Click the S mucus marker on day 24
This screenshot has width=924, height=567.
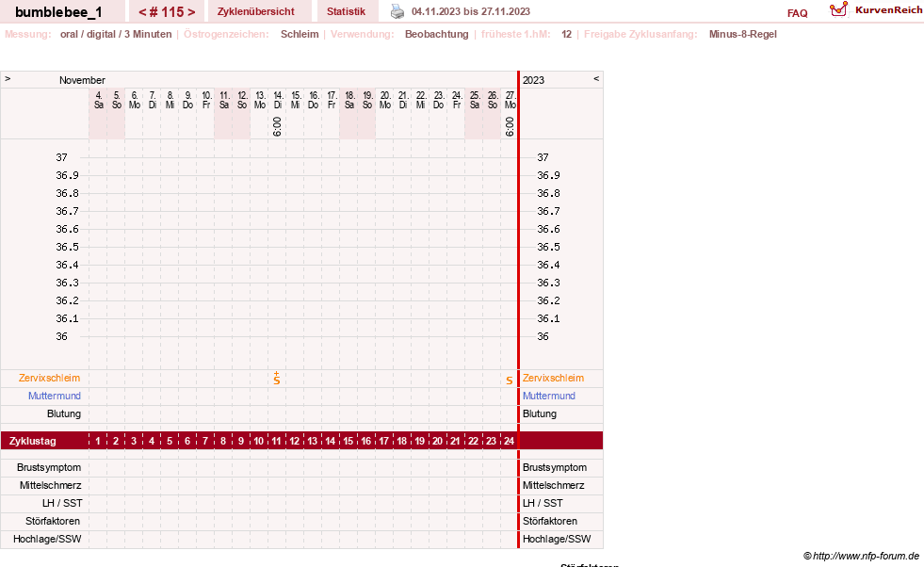(510, 381)
